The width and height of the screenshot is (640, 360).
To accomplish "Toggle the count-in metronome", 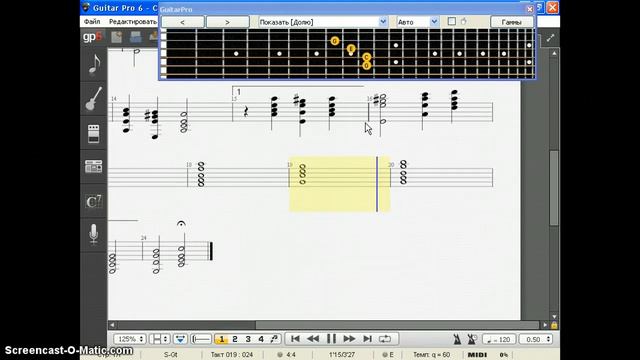I will point(472,339).
